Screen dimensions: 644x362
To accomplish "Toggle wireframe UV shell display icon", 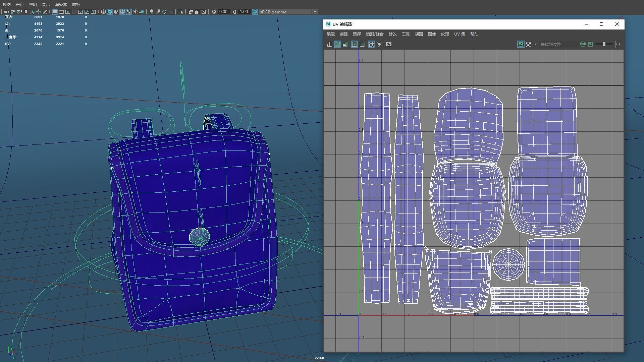I will (x=330, y=44).
